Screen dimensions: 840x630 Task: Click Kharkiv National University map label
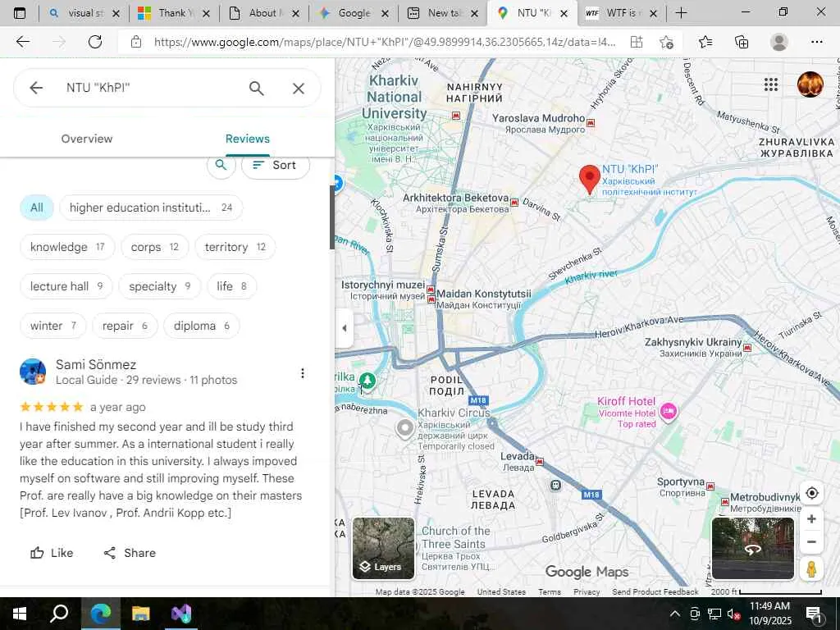click(x=395, y=97)
